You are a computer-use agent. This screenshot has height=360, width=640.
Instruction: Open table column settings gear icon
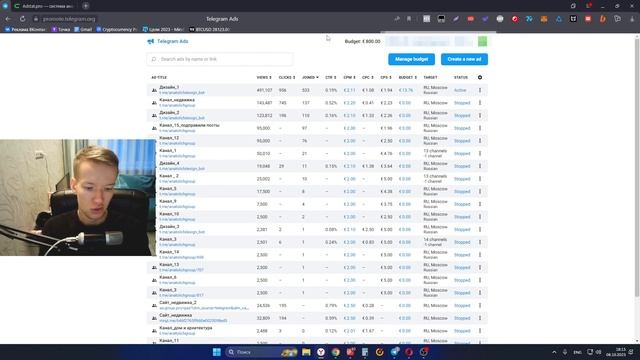coord(480,77)
